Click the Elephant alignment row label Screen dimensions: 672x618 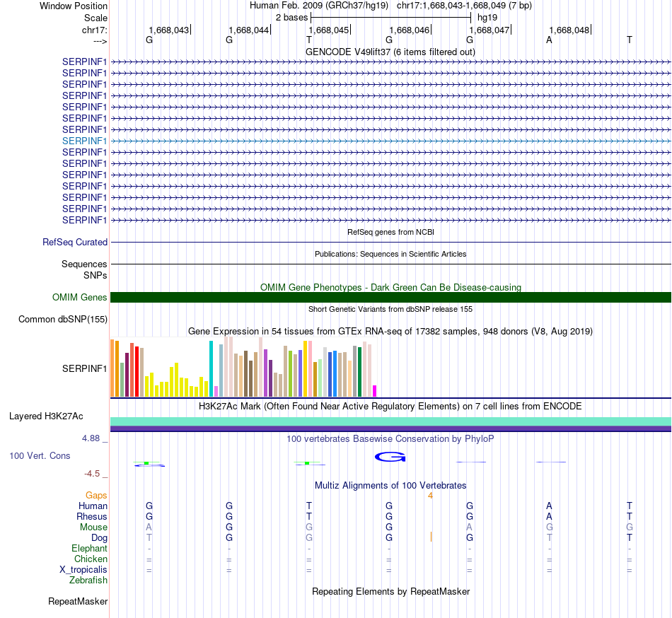point(90,549)
